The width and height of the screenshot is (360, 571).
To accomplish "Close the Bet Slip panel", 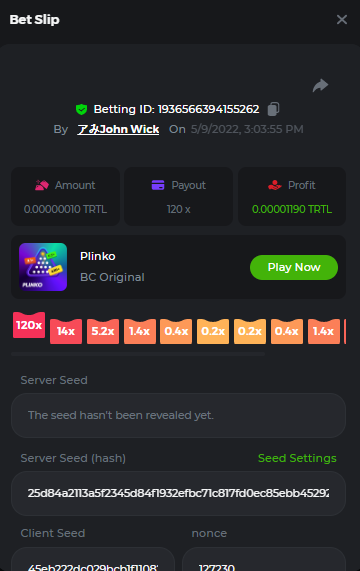I will click(x=342, y=19).
